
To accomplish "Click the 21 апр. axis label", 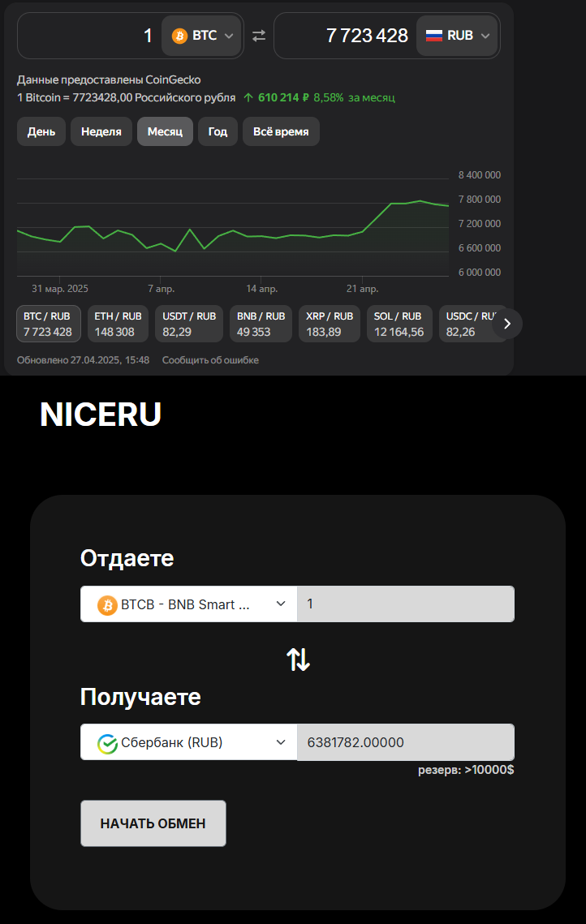I will point(363,289).
